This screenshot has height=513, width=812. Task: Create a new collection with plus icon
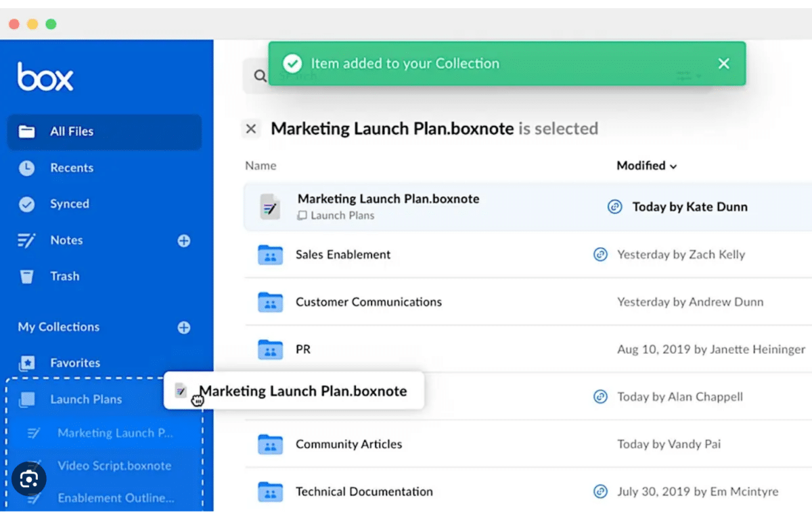tap(183, 328)
